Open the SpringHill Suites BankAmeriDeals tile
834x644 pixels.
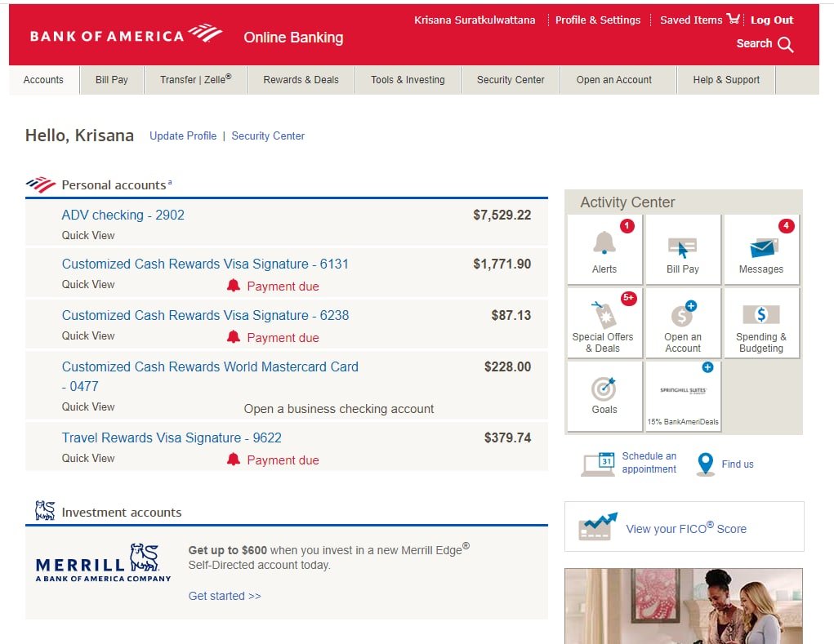pos(683,396)
